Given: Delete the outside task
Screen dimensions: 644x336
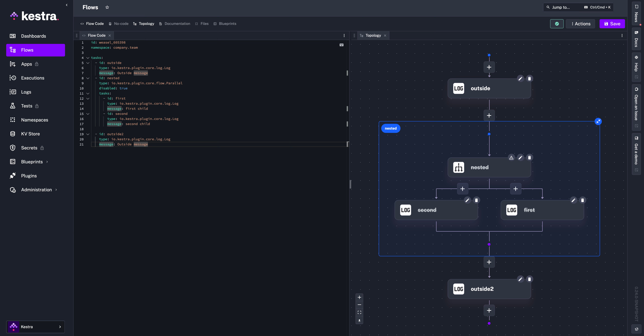Looking at the screenshot, I should pyautogui.click(x=529, y=79).
